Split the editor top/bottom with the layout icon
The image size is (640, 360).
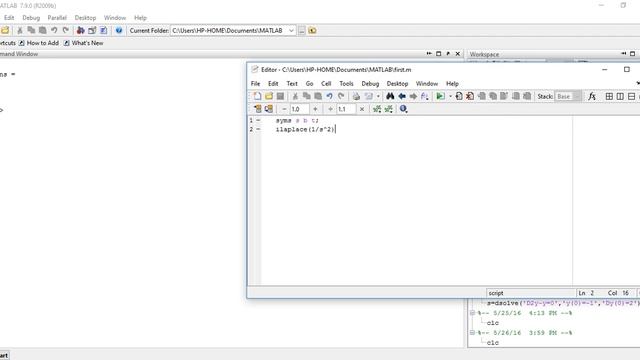(631, 96)
